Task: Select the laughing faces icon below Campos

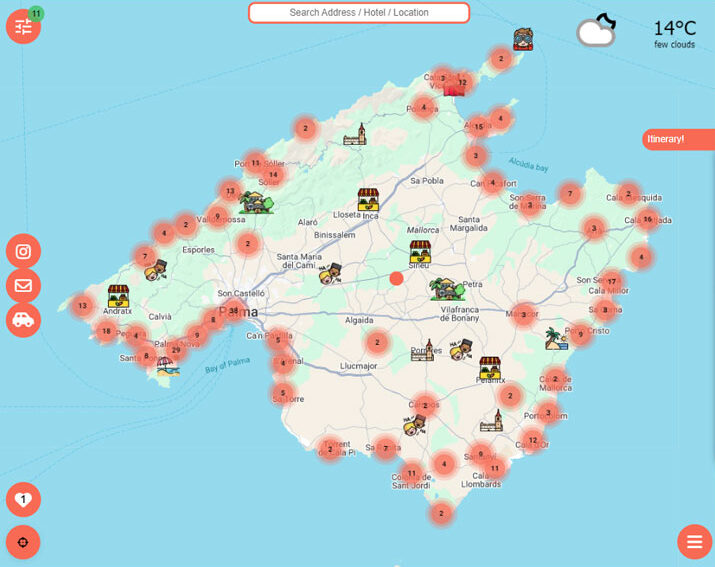Action: click(x=414, y=425)
